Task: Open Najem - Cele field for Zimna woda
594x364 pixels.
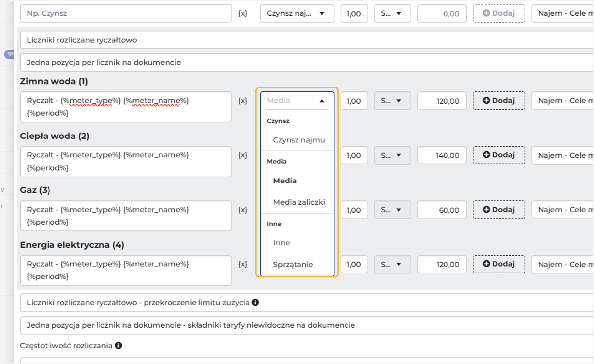Action: pyautogui.click(x=563, y=101)
